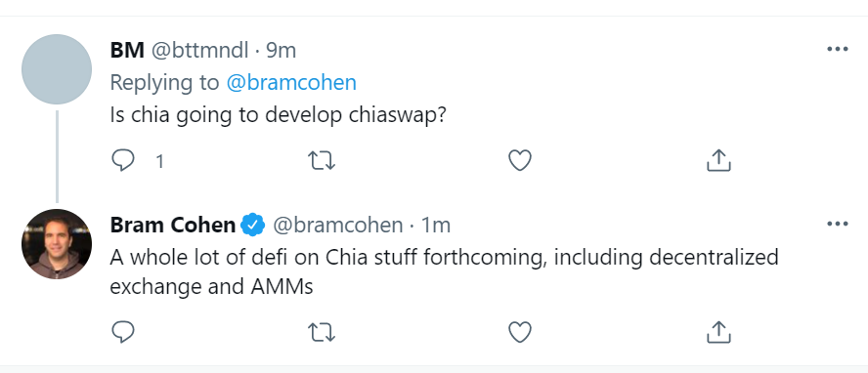Open BM's profile from display name

click(127, 50)
